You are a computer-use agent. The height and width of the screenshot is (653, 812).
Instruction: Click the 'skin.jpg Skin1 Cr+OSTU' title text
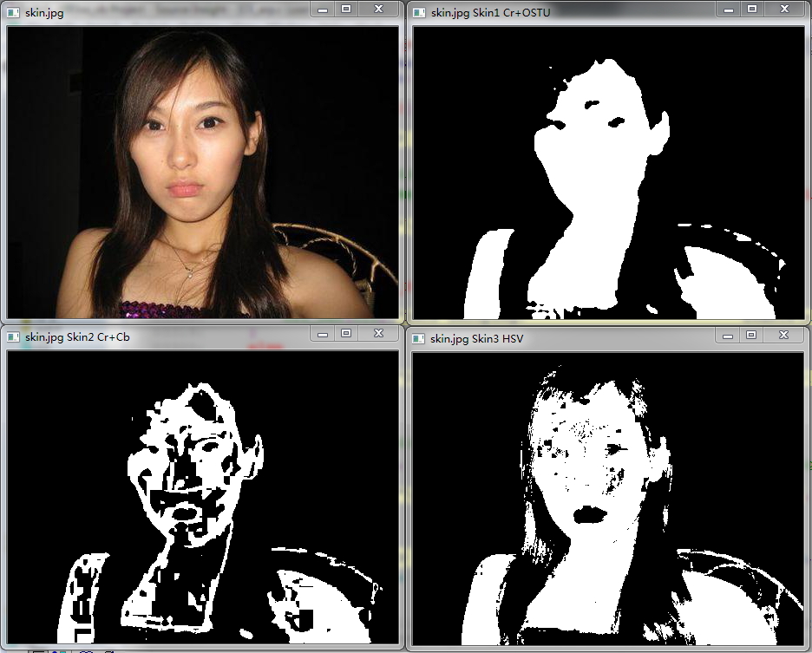click(490, 13)
